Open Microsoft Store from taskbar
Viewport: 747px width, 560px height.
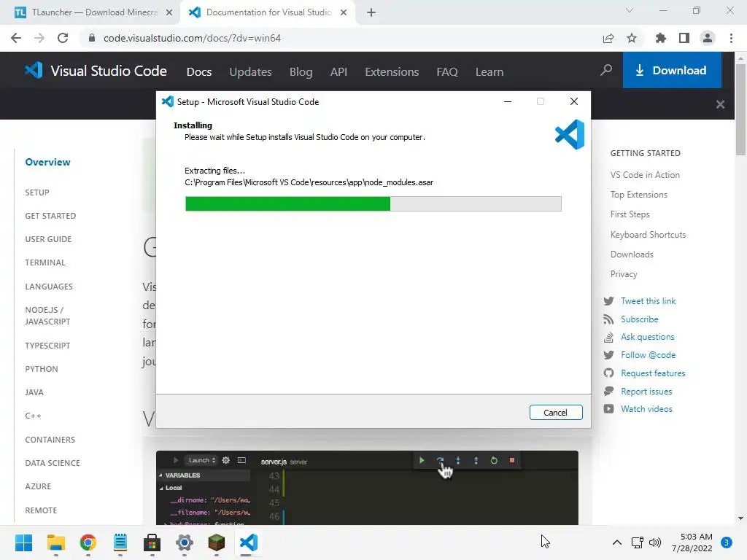tap(152, 542)
